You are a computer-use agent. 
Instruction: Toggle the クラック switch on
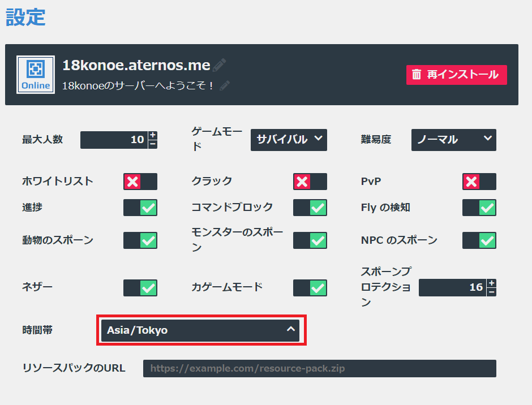coord(310,182)
